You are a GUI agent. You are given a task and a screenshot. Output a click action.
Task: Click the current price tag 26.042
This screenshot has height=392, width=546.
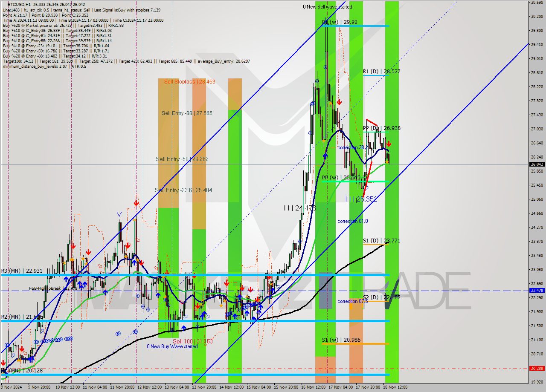click(537, 164)
